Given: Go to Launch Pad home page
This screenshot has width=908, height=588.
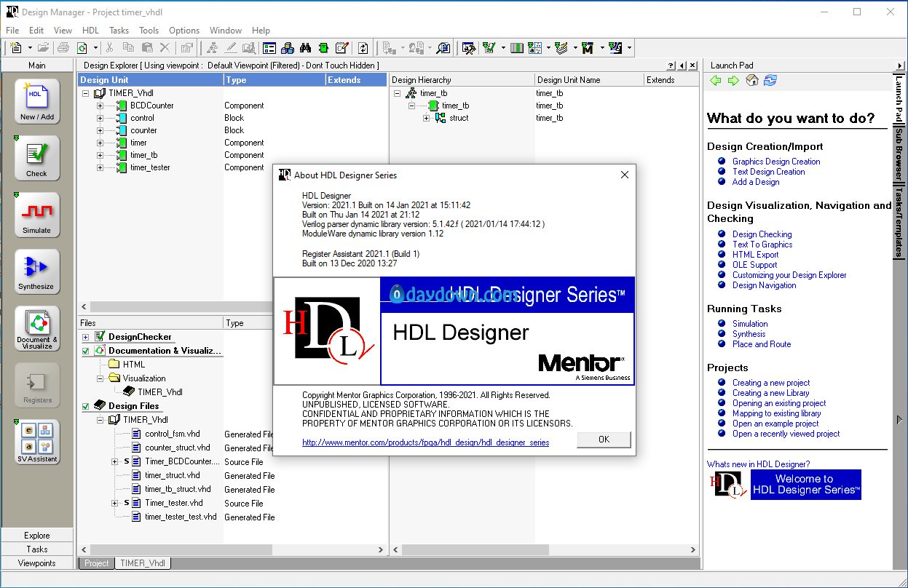Looking at the screenshot, I should click(x=752, y=80).
